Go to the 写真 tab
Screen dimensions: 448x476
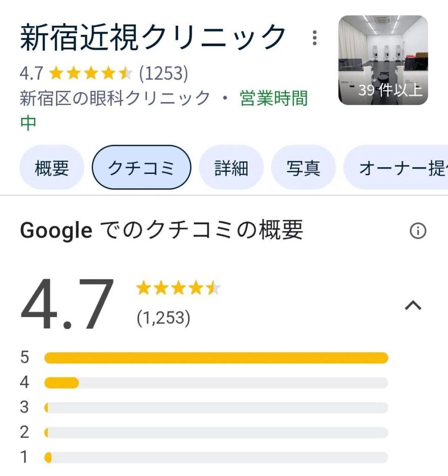tap(303, 168)
